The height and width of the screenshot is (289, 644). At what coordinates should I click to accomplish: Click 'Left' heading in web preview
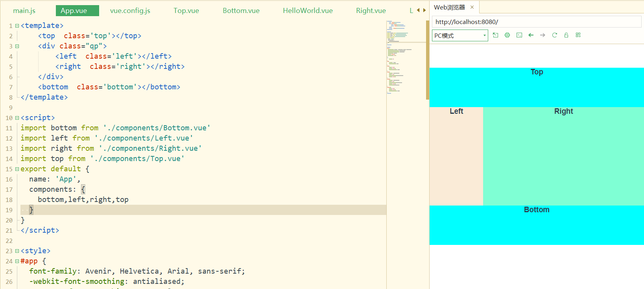pyautogui.click(x=456, y=111)
